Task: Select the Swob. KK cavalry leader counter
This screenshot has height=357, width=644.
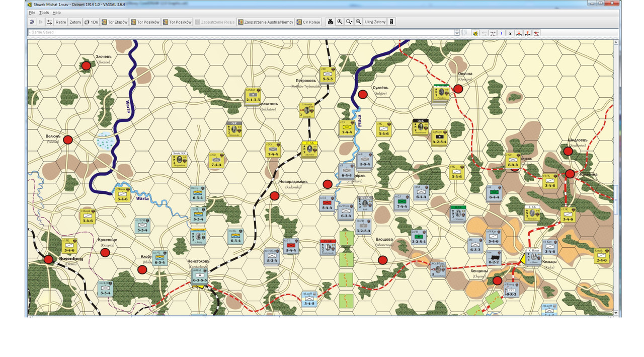Action: click(180, 159)
